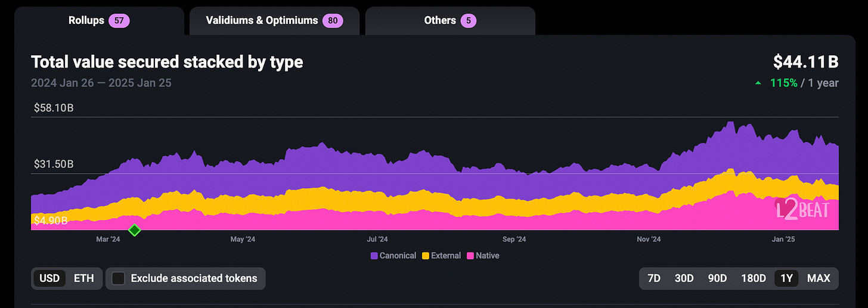
Task: Select the 1Y time range
Action: (786, 278)
